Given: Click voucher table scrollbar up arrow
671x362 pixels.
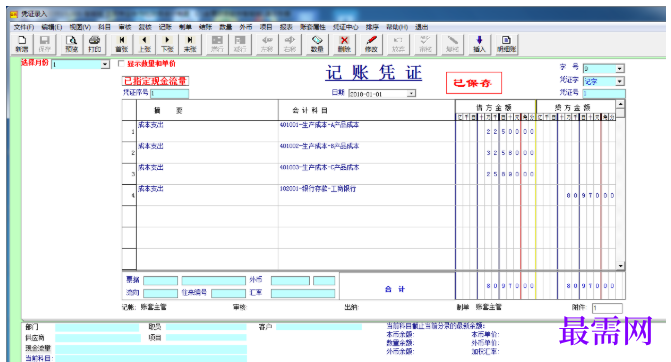Looking at the screenshot, I should 620,104.
